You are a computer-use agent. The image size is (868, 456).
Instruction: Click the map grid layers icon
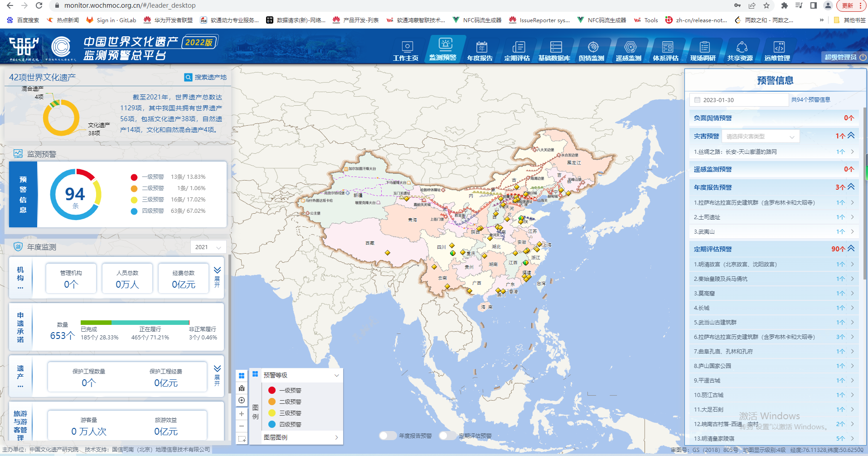click(x=242, y=376)
